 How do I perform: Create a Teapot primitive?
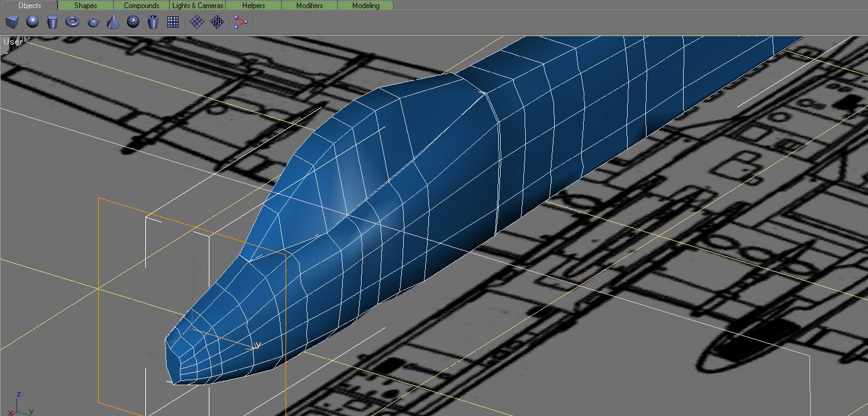[92, 23]
